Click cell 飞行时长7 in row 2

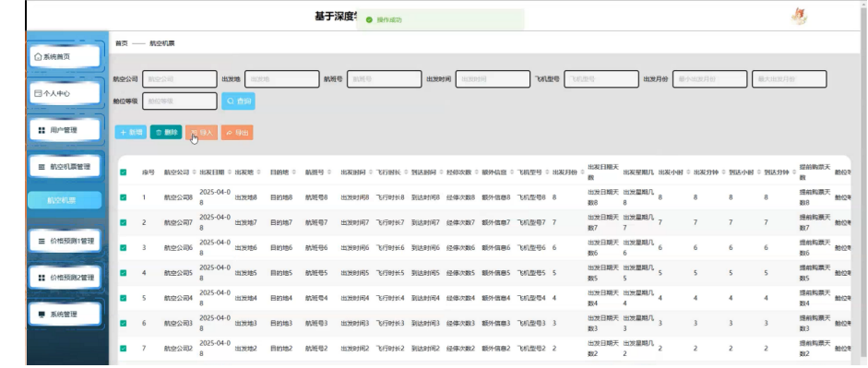390,222
